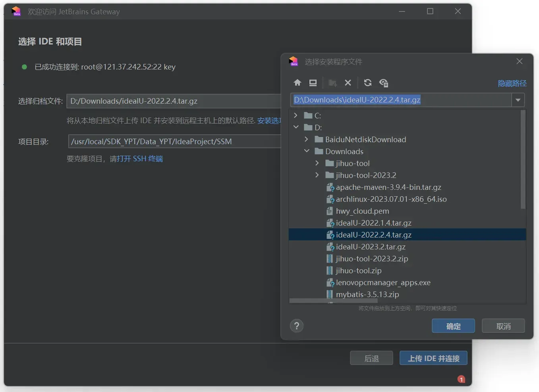Click the file tree vertical scrollbar
This screenshot has width=539, height=392.
pyautogui.click(x=523, y=159)
